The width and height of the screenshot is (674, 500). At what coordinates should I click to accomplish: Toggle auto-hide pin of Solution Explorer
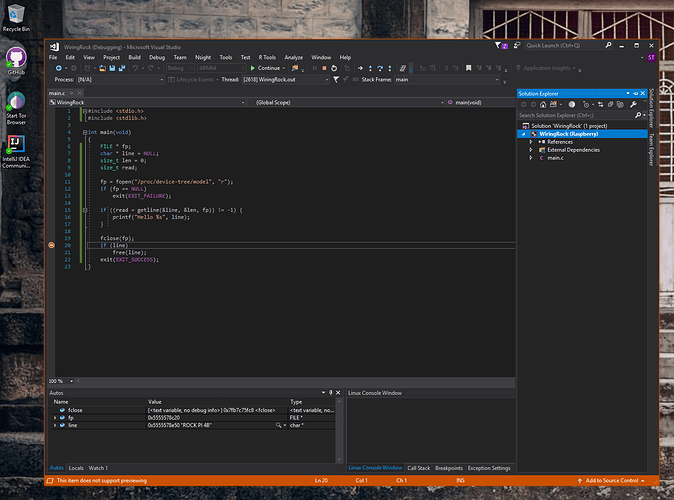635,93
